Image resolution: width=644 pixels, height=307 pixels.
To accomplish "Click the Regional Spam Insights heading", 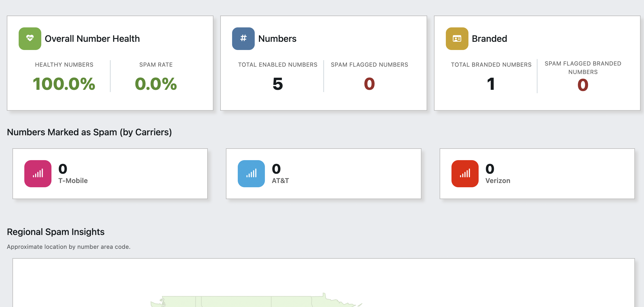I will 56,232.
